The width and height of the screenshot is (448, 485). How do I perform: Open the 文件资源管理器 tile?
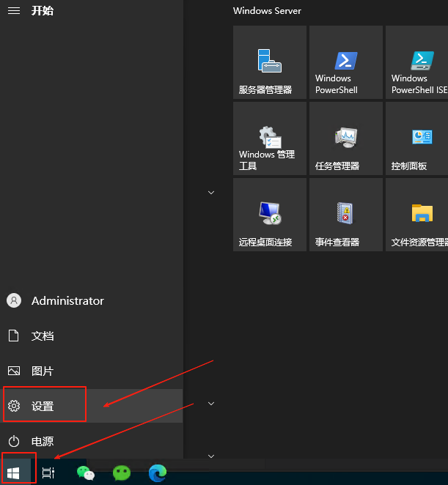[416, 215]
